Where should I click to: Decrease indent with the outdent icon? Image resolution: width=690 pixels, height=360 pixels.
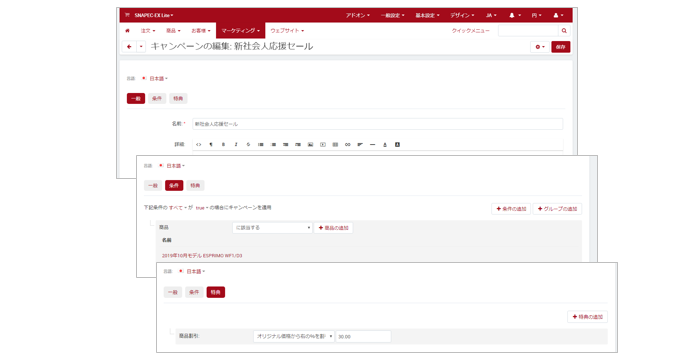click(x=286, y=144)
